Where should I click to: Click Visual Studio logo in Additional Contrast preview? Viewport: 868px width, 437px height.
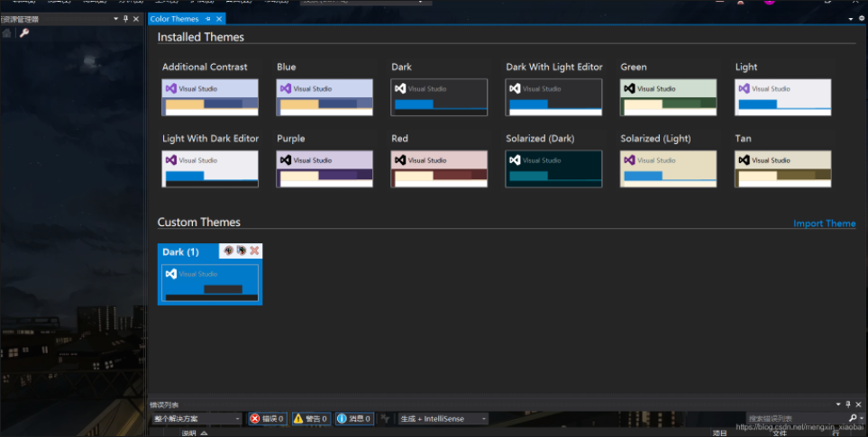tap(171, 88)
